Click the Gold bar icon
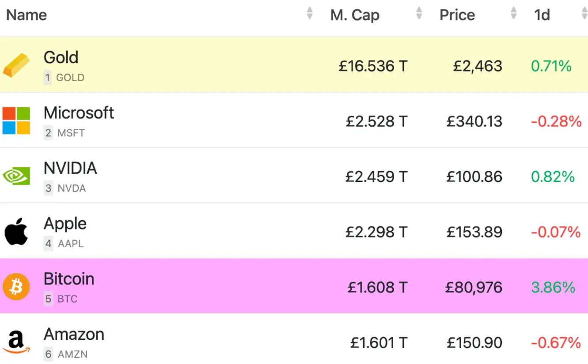The image size is (588, 364). pyautogui.click(x=16, y=65)
